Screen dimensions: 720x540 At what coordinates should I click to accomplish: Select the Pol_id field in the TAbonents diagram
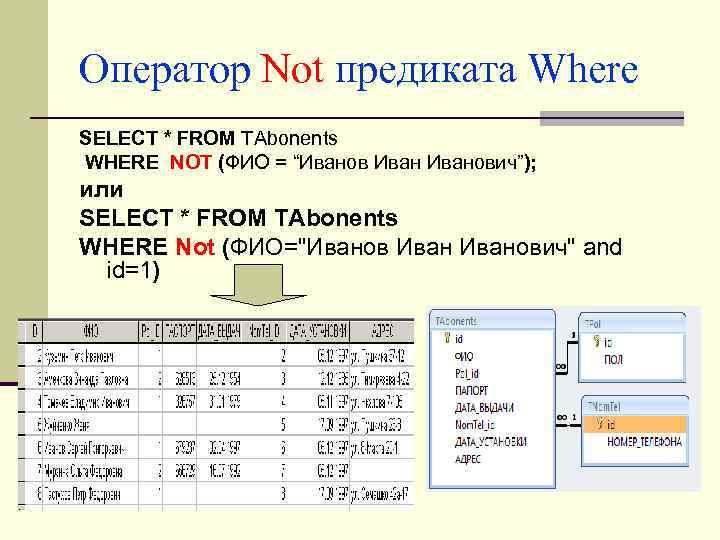[467, 373]
